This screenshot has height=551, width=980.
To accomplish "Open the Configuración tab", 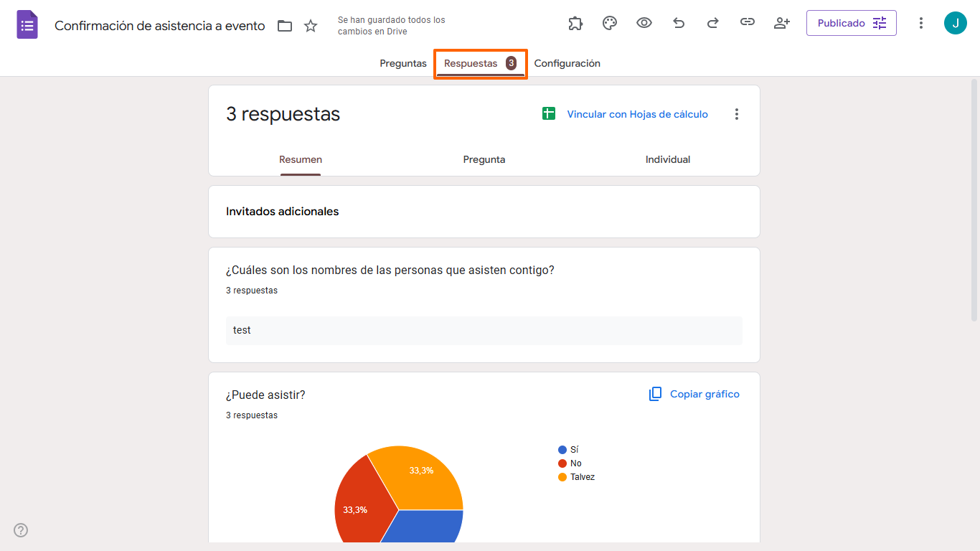I will coord(567,63).
